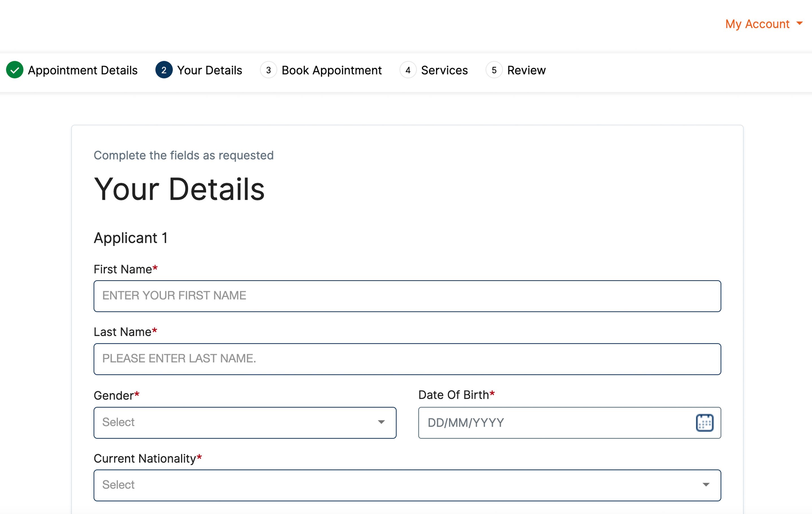This screenshot has height=514, width=812.
Task: Click the step 4 circle next to Services
Action: click(408, 70)
